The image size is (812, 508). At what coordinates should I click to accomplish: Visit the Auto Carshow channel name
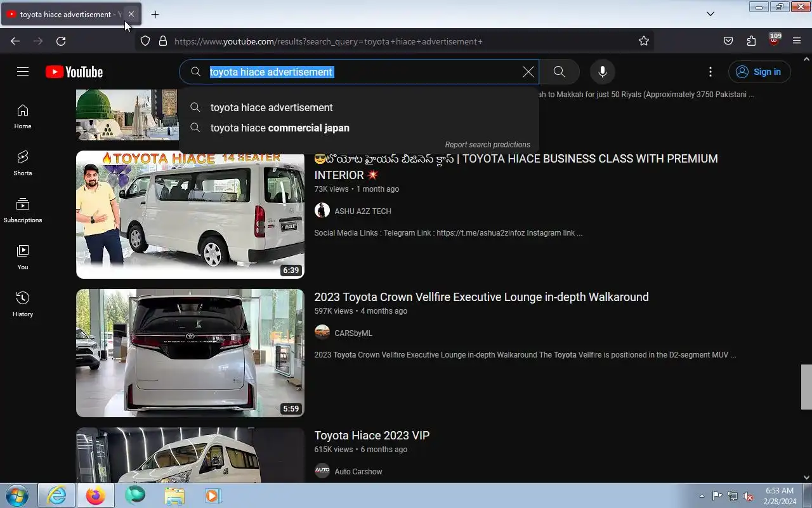[x=358, y=471]
